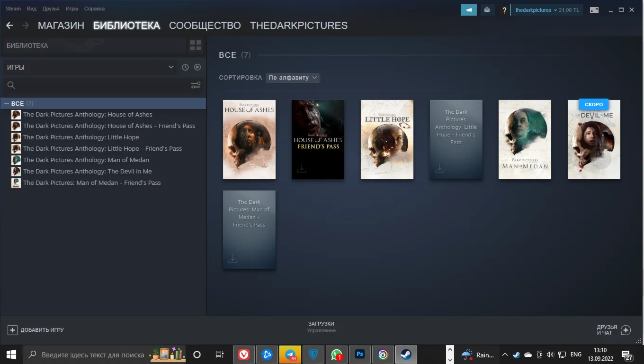Click the grid view icon in library header
Screen dimensions: 644x364
(195, 45)
